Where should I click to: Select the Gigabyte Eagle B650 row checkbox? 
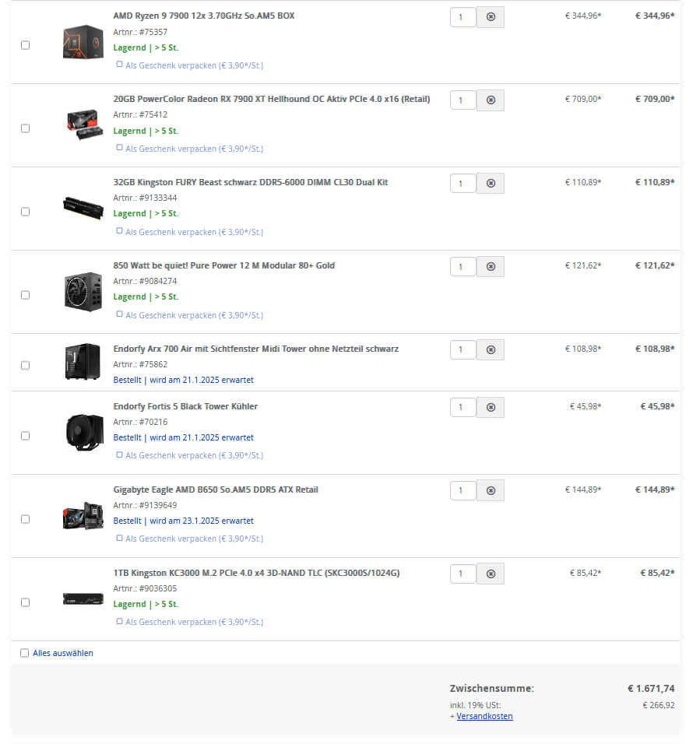pyautogui.click(x=25, y=519)
